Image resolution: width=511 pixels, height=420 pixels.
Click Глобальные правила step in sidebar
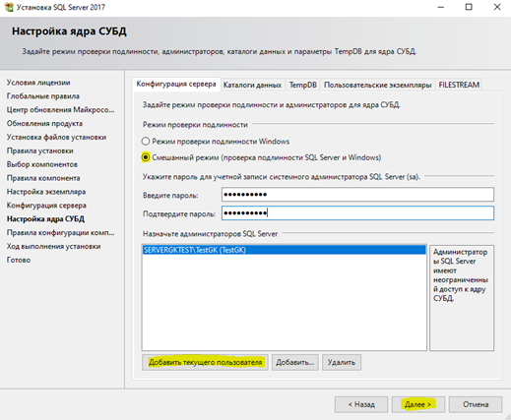pyautogui.click(x=43, y=96)
